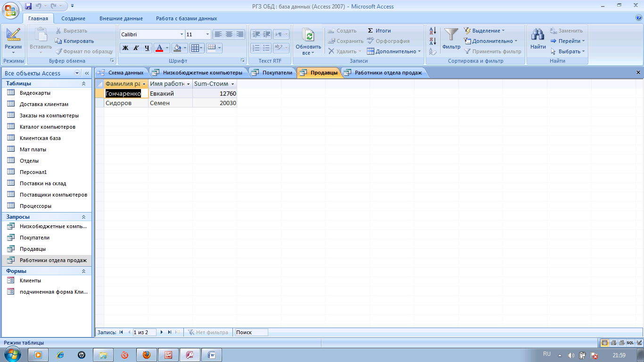
Task: Open the Все объекты Access dropdown
Action: coord(77,73)
